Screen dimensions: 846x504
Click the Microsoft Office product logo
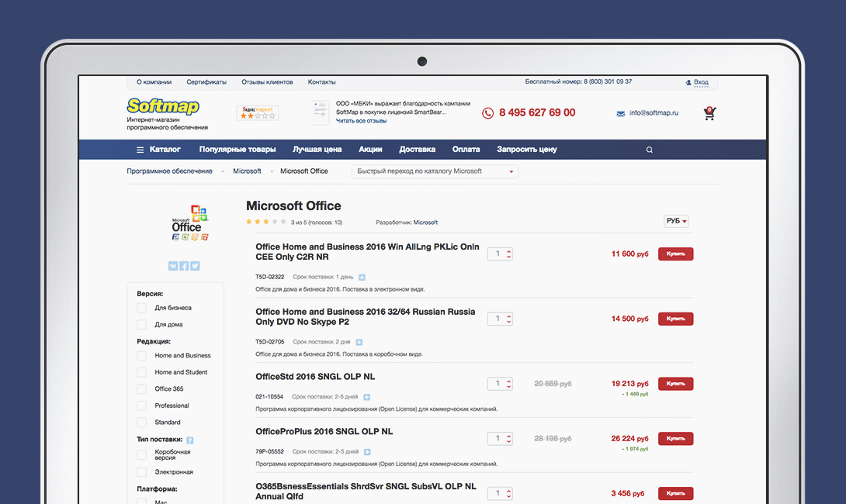[x=190, y=223]
